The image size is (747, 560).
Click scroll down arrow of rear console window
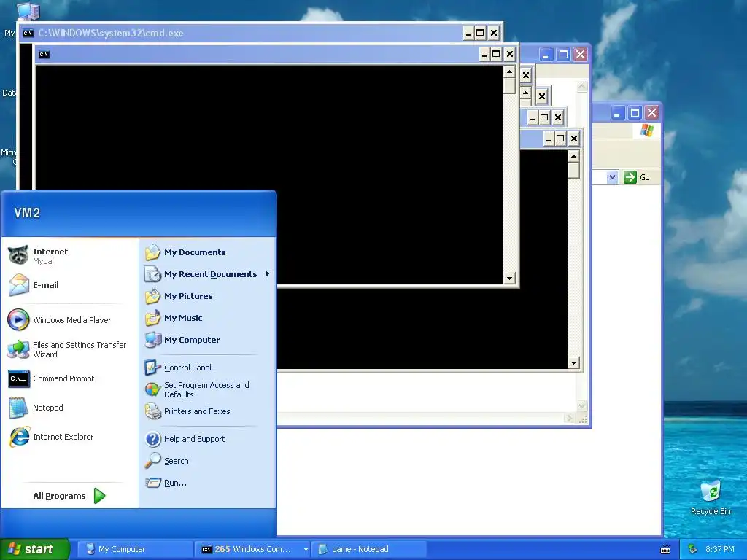573,363
